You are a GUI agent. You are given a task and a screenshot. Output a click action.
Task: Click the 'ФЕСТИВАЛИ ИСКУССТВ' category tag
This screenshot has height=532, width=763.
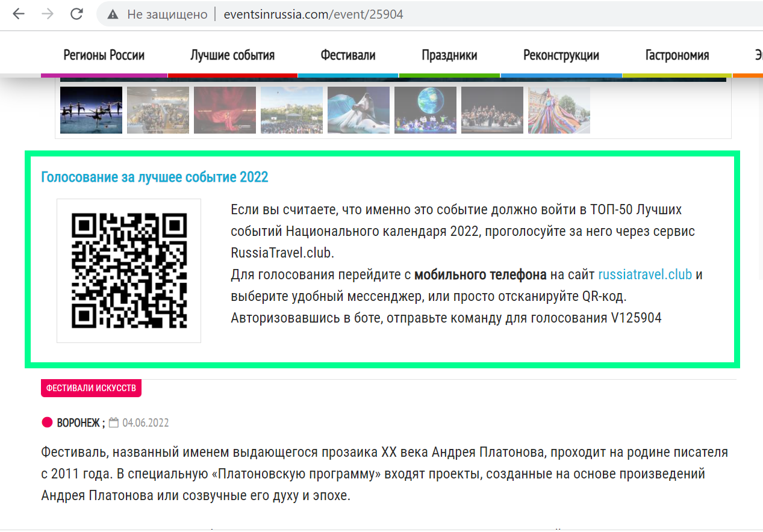coord(90,388)
